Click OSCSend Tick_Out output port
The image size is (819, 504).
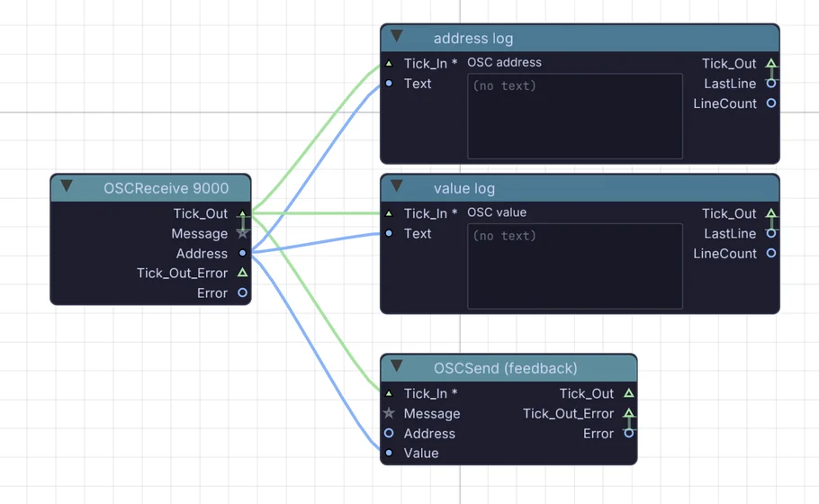click(x=629, y=393)
